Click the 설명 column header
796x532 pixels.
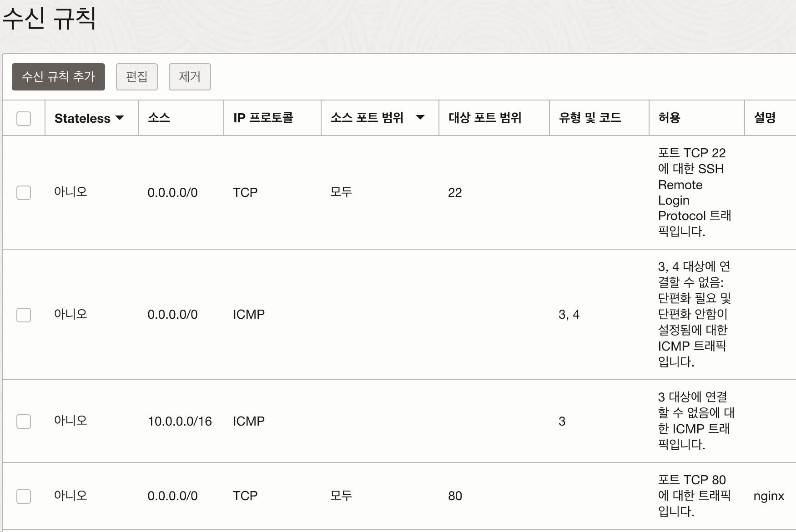(x=765, y=118)
